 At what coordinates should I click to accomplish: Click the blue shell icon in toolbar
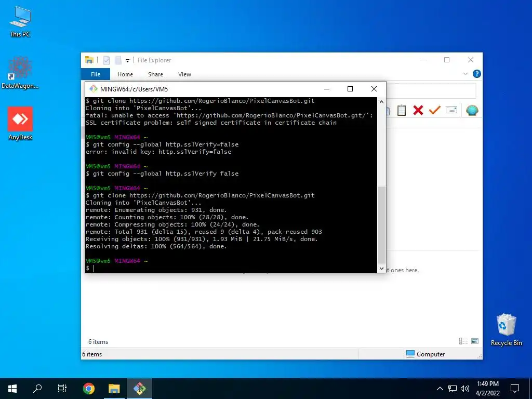click(472, 110)
